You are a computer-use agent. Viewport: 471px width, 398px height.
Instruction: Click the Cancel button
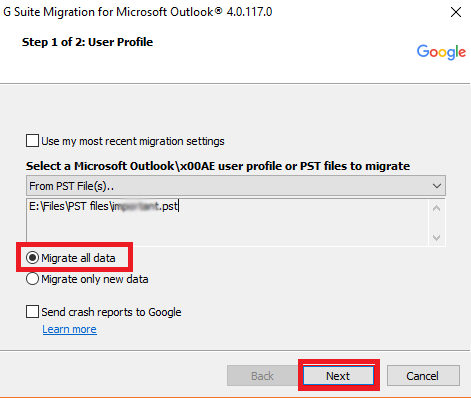pos(423,376)
